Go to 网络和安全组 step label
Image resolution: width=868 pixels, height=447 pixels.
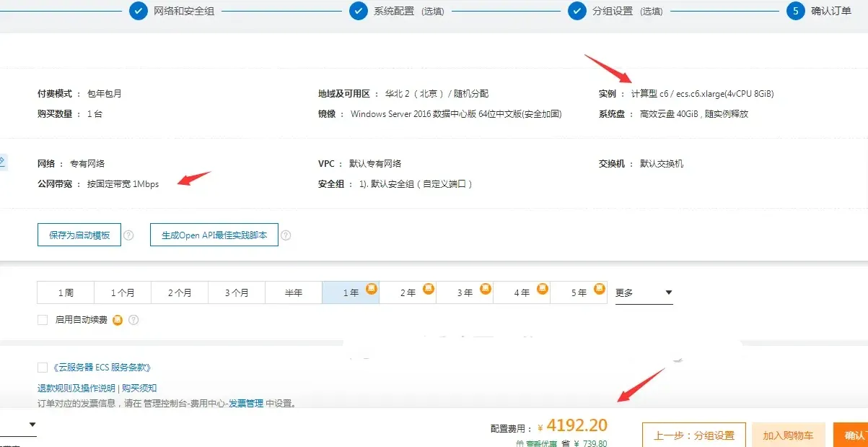point(184,12)
